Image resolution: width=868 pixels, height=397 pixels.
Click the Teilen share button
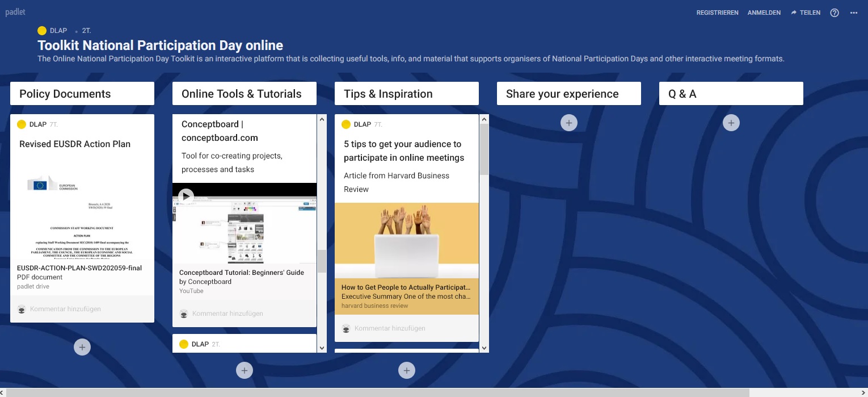[x=806, y=12]
